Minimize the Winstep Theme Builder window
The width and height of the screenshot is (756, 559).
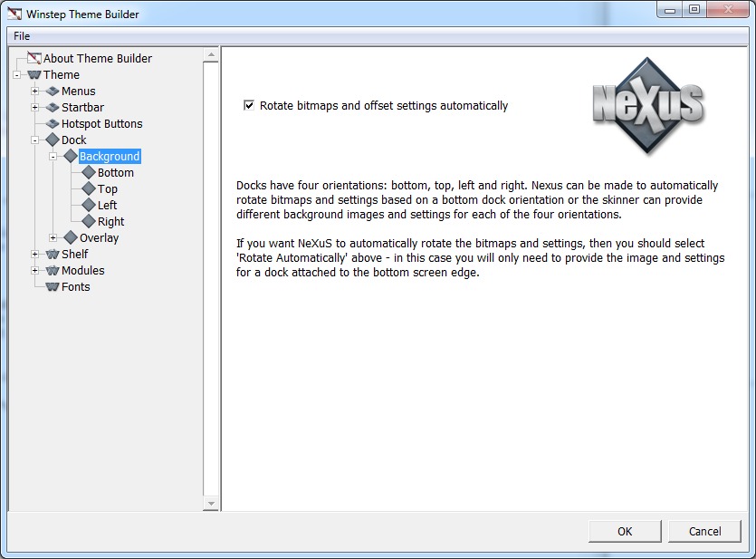670,10
